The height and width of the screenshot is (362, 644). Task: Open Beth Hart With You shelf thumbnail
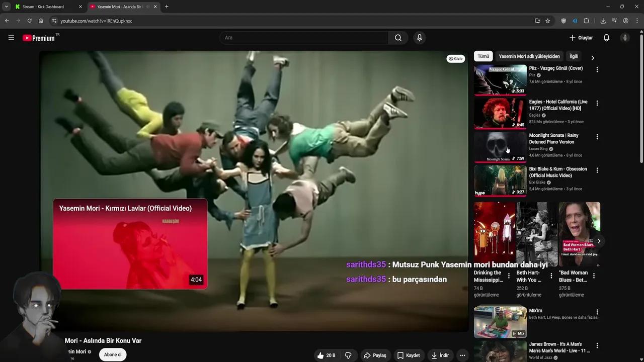click(537, 234)
